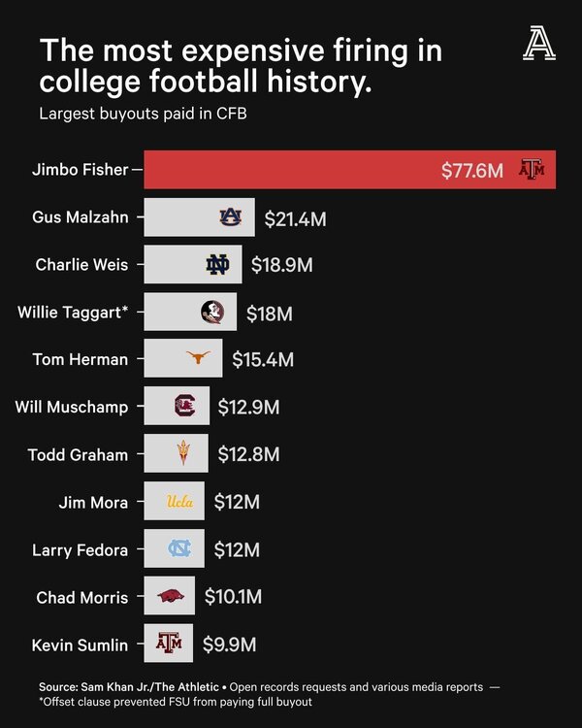Click the $77.6M value label
Viewport: 582px width, 728px height.
click(472, 171)
